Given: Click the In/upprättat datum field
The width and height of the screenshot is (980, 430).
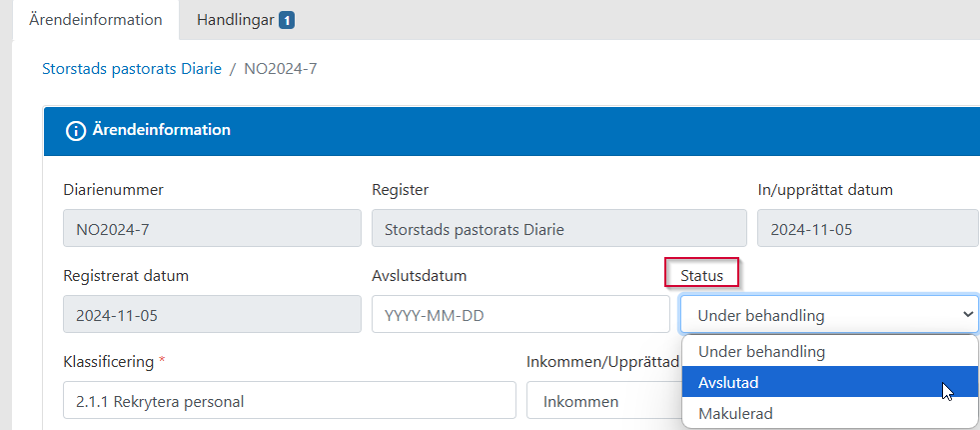Looking at the screenshot, I should pyautogui.click(x=868, y=228).
